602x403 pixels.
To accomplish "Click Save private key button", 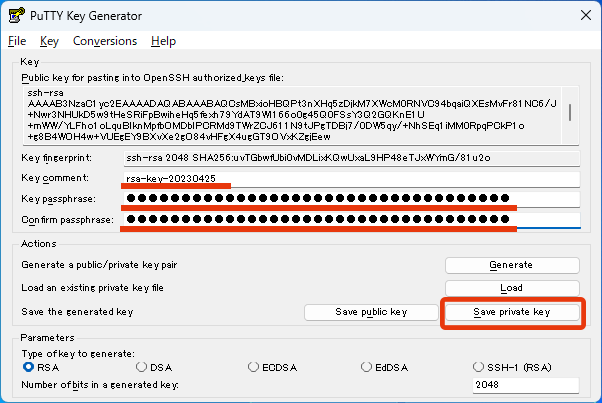I will pos(512,312).
